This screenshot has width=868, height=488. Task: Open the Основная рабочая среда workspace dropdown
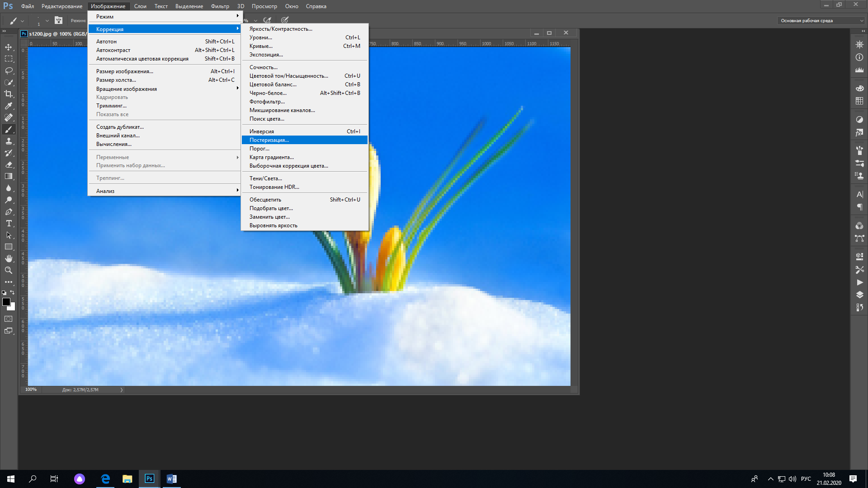coord(821,20)
